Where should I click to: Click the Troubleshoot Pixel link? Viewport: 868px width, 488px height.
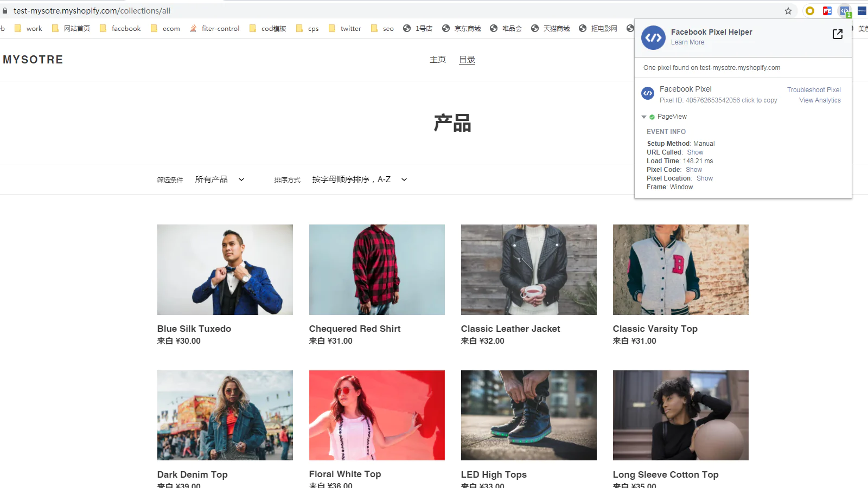(x=814, y=90)
